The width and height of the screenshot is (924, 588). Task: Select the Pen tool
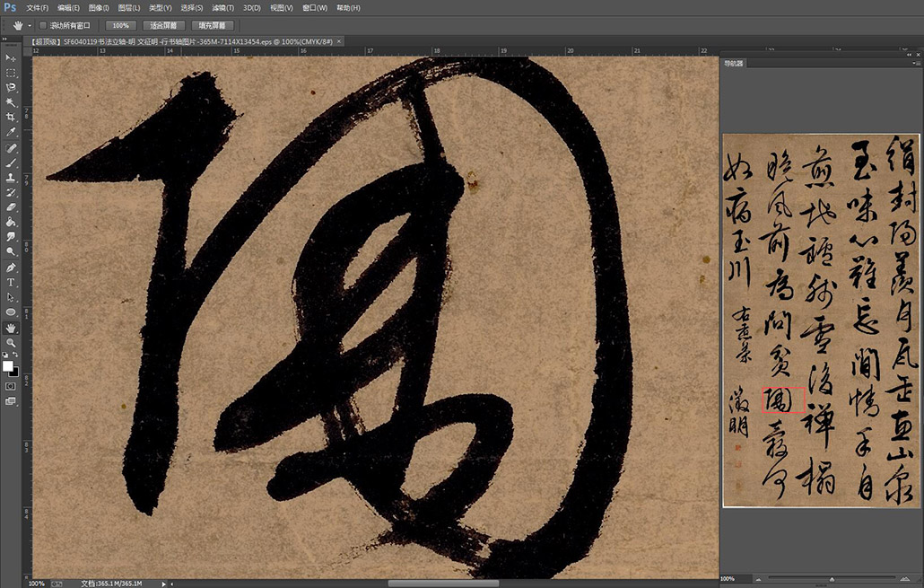[11, 268]
